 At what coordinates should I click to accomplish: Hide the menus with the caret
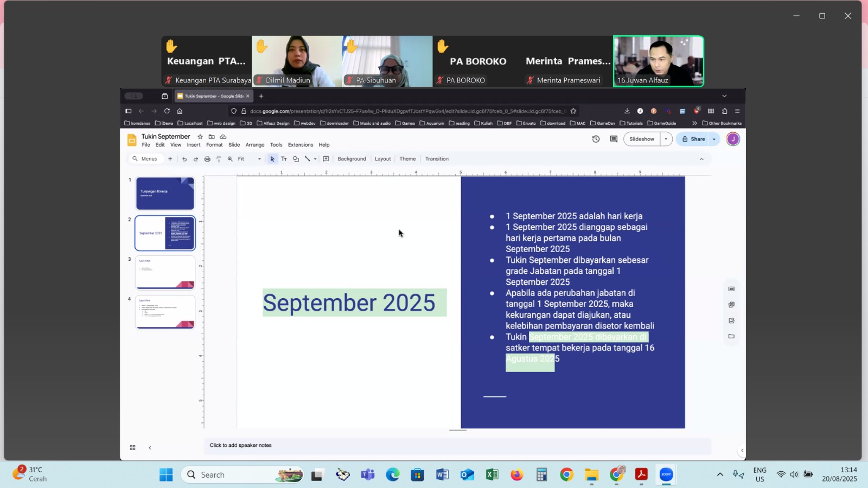click(x=701, y=159)
